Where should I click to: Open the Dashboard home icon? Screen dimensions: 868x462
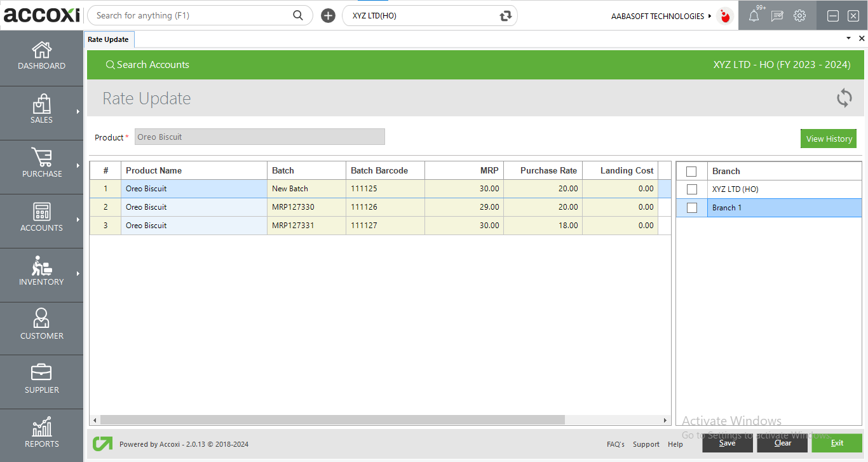[x=41, y=50]
